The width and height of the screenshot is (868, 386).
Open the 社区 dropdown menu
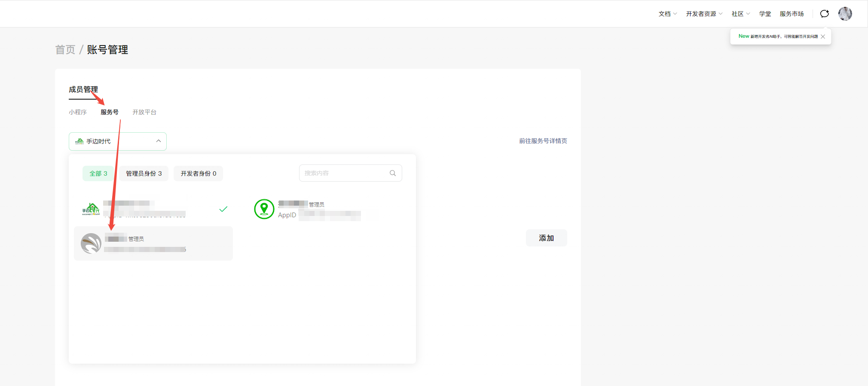click(x=740, y=14)
